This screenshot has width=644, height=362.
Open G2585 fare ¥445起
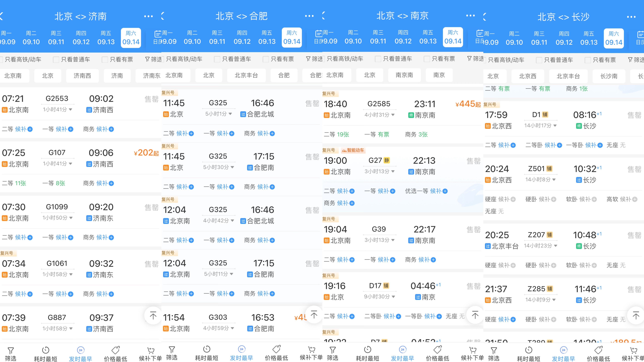coord(468,104)
